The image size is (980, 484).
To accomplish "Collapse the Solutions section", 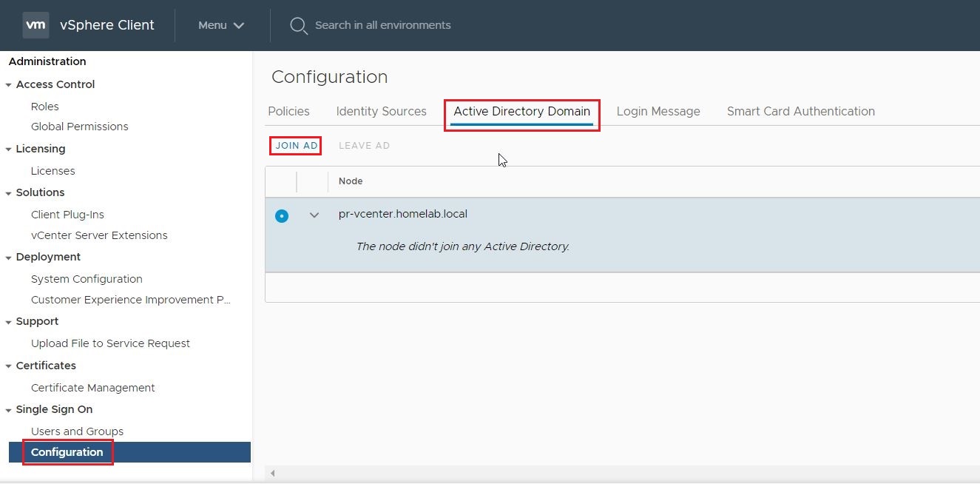I will [8, 193].
